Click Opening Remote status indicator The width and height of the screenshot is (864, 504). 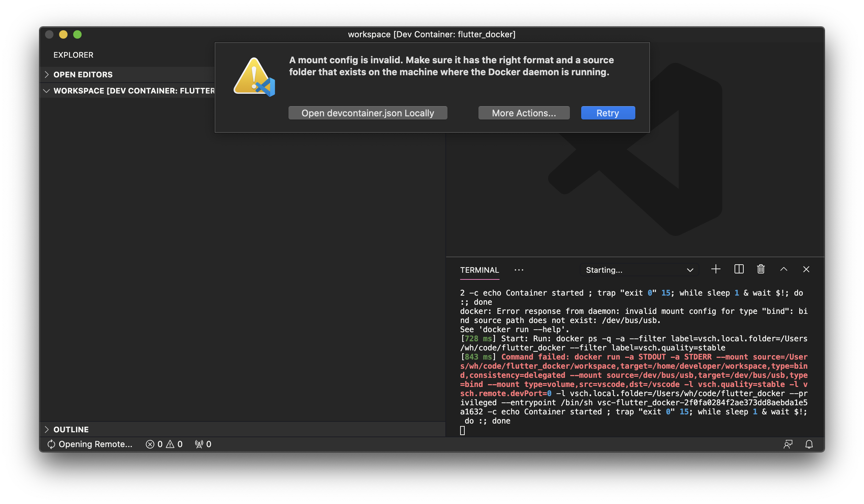[x=90, y=444]
